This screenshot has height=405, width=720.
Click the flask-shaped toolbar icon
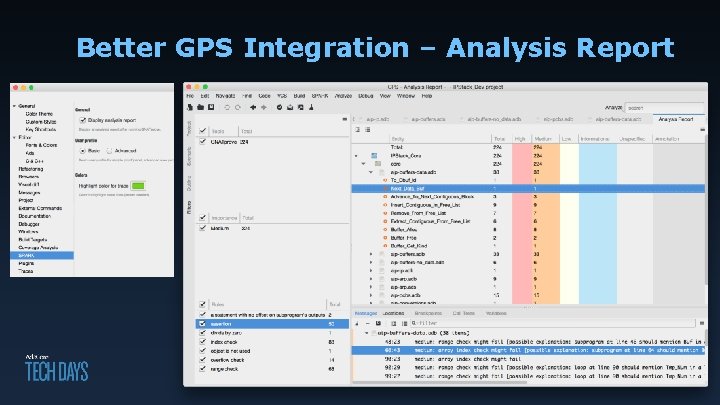coord(311,107)
